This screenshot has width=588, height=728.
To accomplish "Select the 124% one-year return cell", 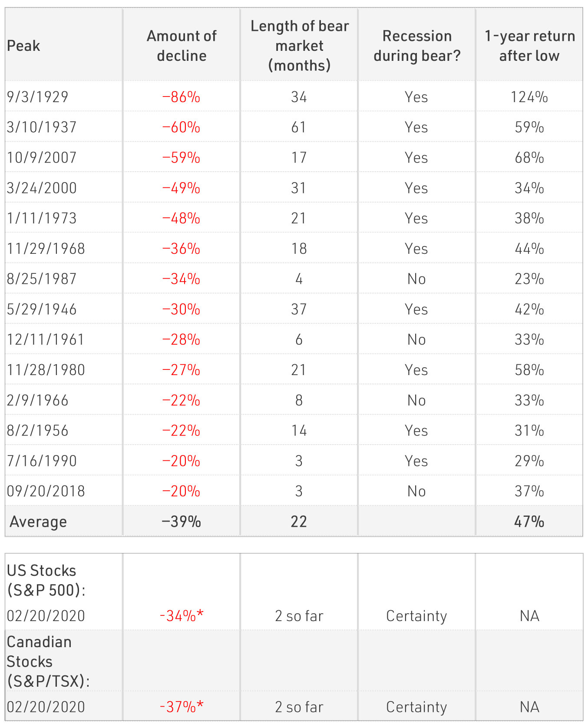I will (529, 96).
